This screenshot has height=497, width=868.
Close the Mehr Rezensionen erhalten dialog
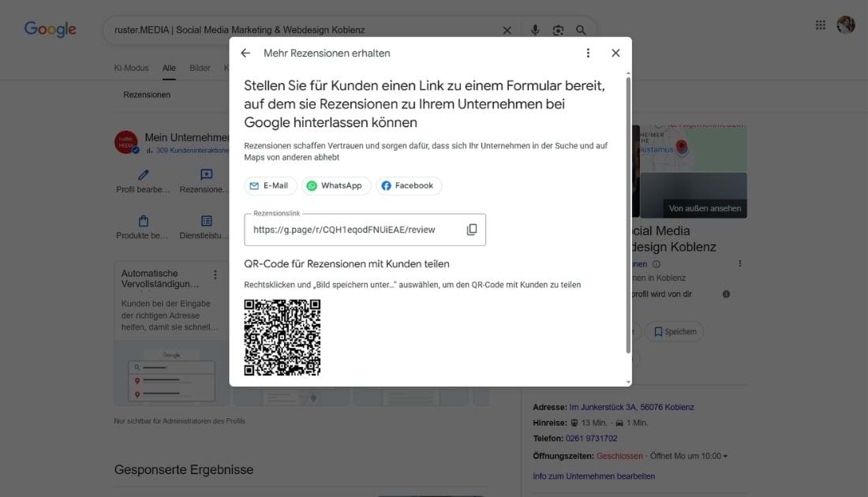pyautogui.click(x=615, y=53)
